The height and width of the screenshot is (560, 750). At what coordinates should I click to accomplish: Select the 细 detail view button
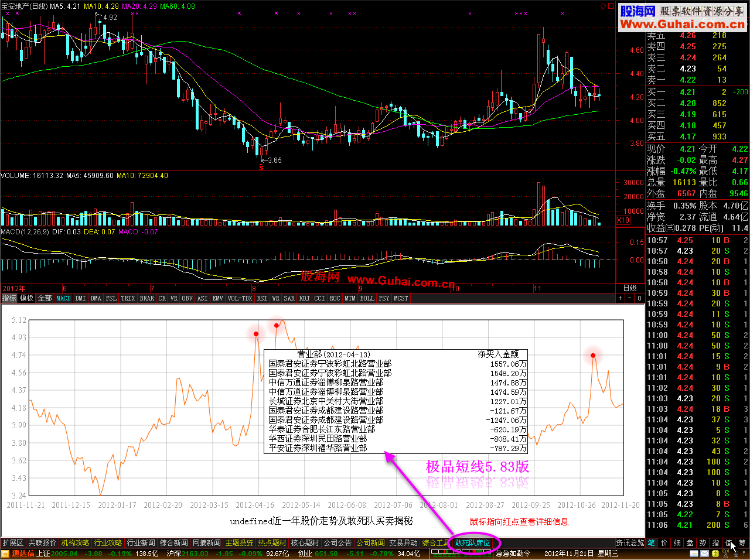677,543
